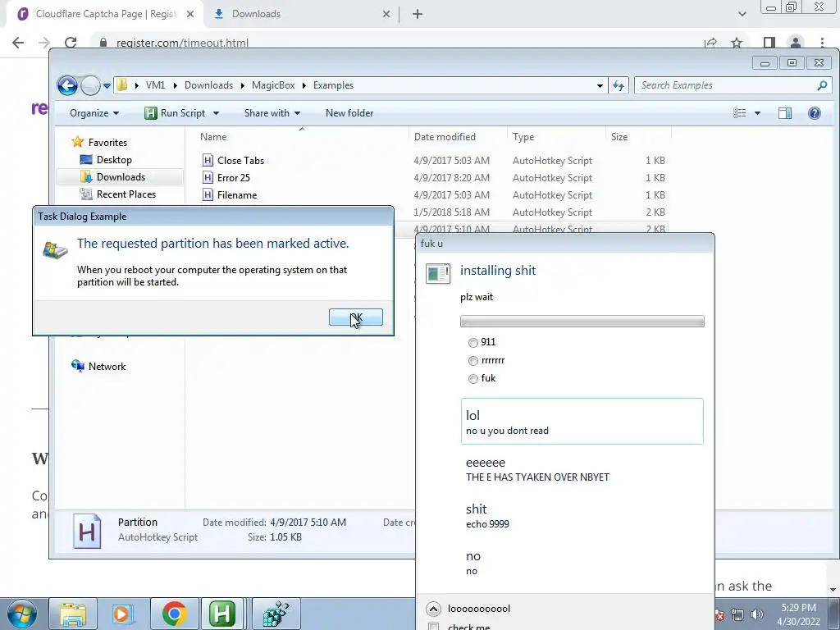Click the Explorer search magnifier icon
Screen dimensions: 840x630
tap(822, 85)
